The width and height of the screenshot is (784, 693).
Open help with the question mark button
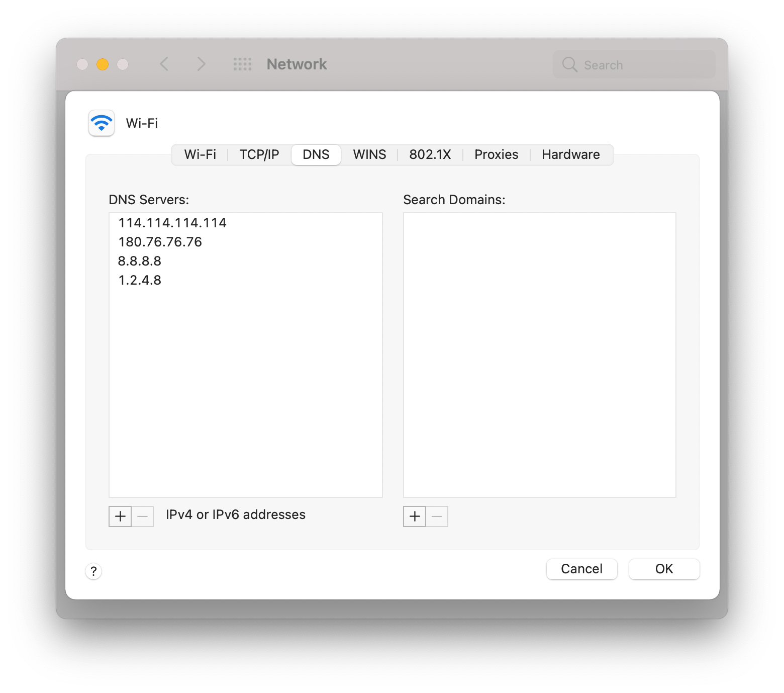pyautogui.click(x=93, y=571)
